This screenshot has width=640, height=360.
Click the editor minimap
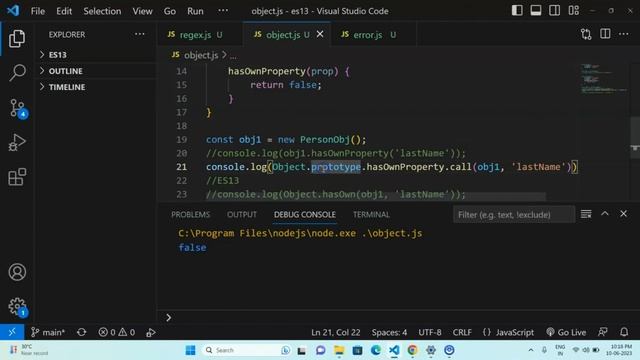[604, 79]
